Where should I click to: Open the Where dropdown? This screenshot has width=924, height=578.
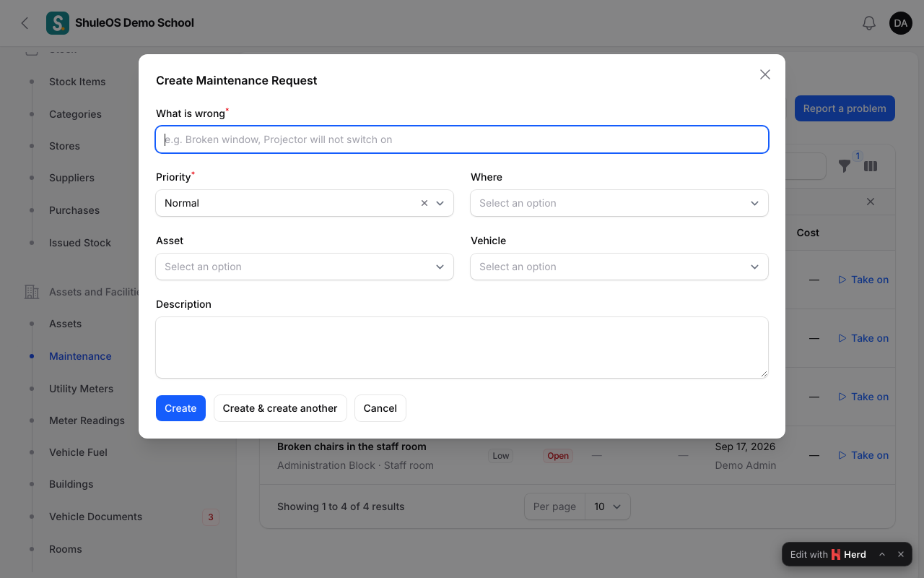(619, 203)
